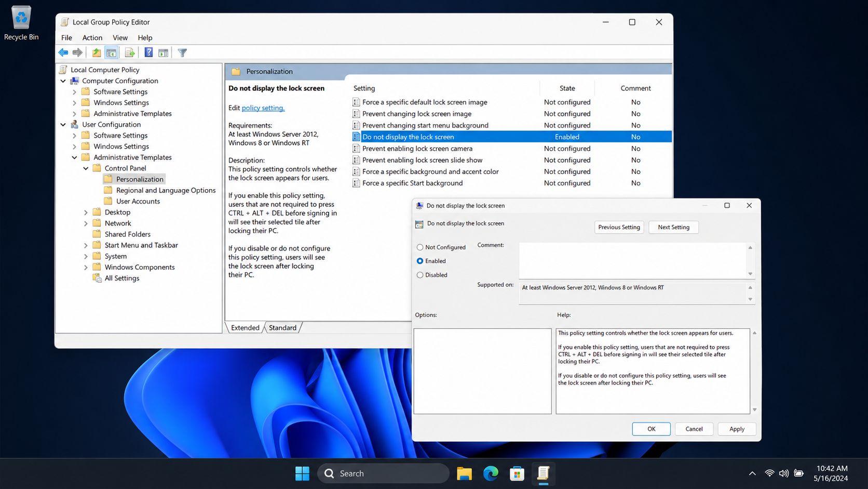Expand the Network tree node
The height and width of the screenshot is (489, 868).
pos(86,223)
